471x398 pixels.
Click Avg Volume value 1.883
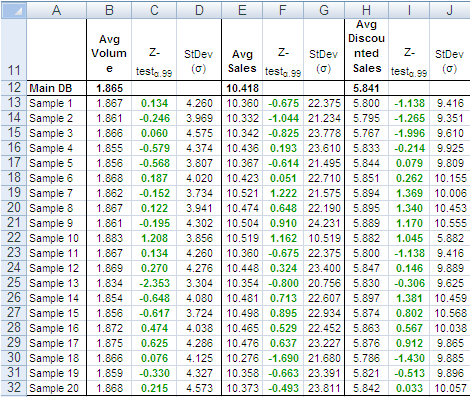point(109,238)
